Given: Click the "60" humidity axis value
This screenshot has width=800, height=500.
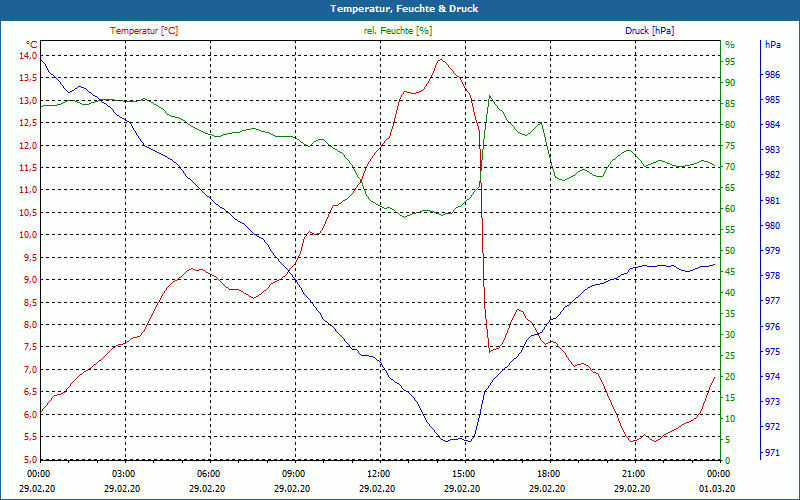Looking at the screenshot, I should (730, 209).
